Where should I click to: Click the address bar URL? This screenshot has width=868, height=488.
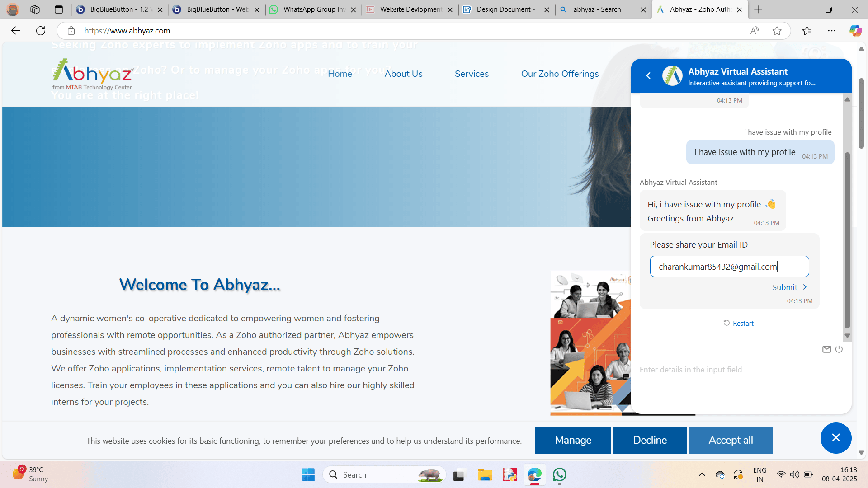(x=127, y=31)
